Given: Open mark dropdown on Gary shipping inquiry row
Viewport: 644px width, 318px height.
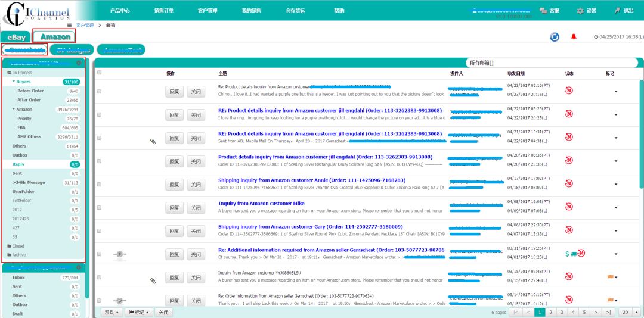Looking at the screenshot, I should (615, 230).
